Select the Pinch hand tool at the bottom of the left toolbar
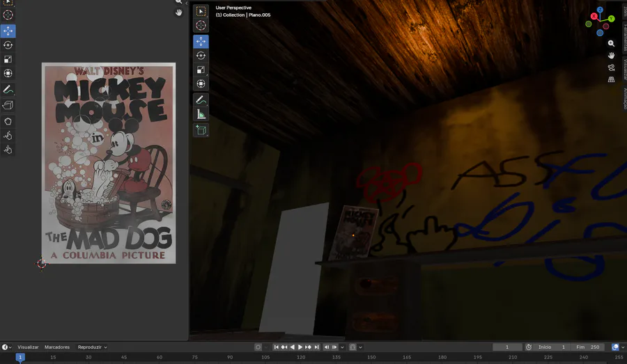This screenshot has width=627, height=364. [x=8, y=150]
